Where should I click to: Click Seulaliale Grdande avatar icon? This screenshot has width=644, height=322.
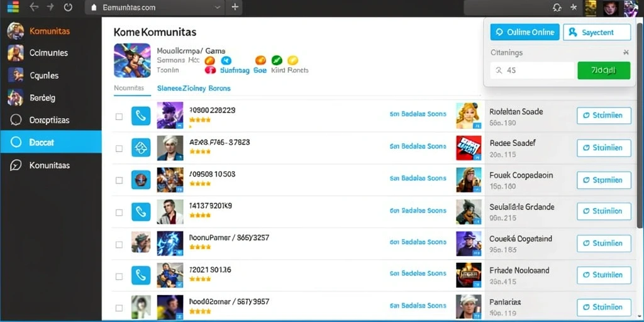pyautogui.click(x=469, y=211)
